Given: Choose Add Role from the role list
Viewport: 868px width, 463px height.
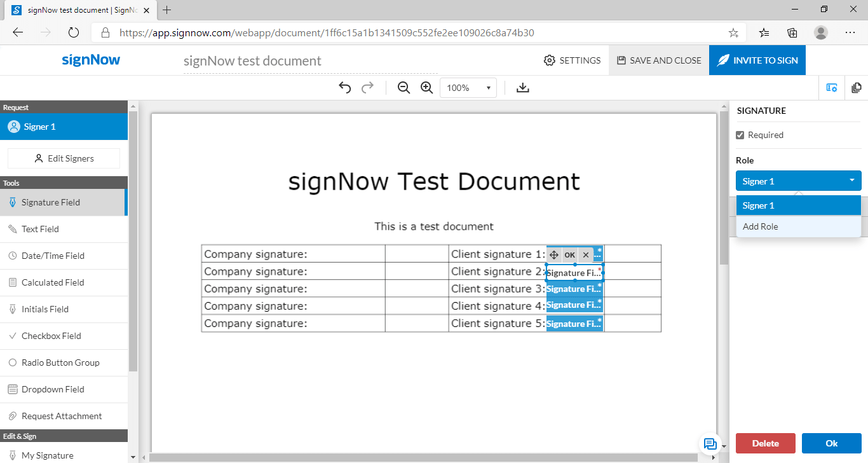Looking at the screenshot, I should pos(799,226).
